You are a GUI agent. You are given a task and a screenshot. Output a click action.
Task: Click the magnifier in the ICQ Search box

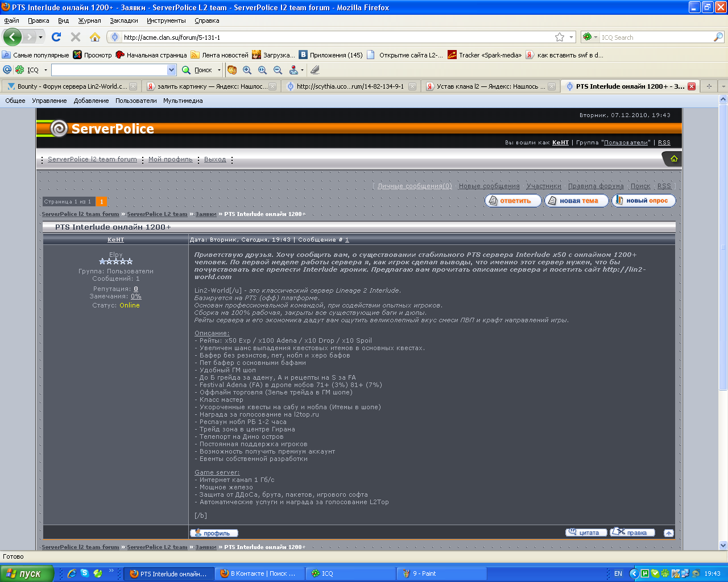(718, 37)
